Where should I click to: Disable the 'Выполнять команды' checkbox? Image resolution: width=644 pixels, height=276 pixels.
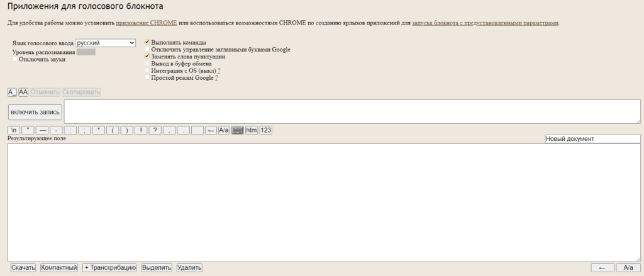pyautogui.click(x=147, y=42)
